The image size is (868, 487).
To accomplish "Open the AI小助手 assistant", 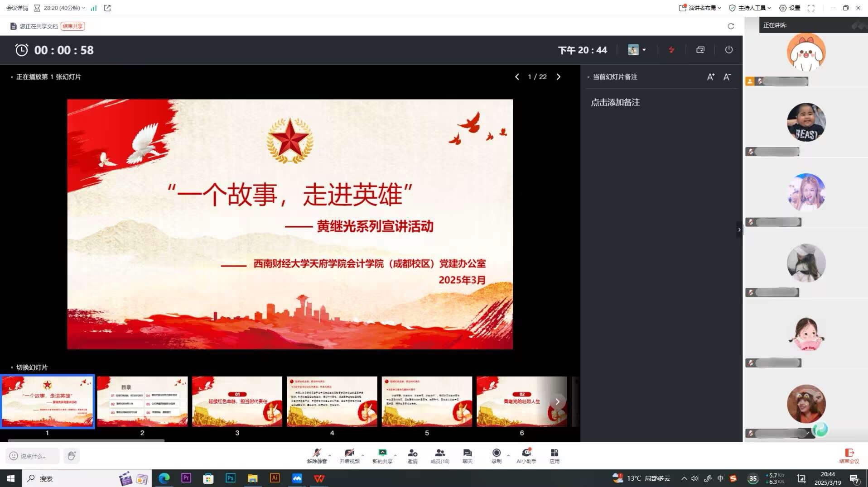I will 526,455.
